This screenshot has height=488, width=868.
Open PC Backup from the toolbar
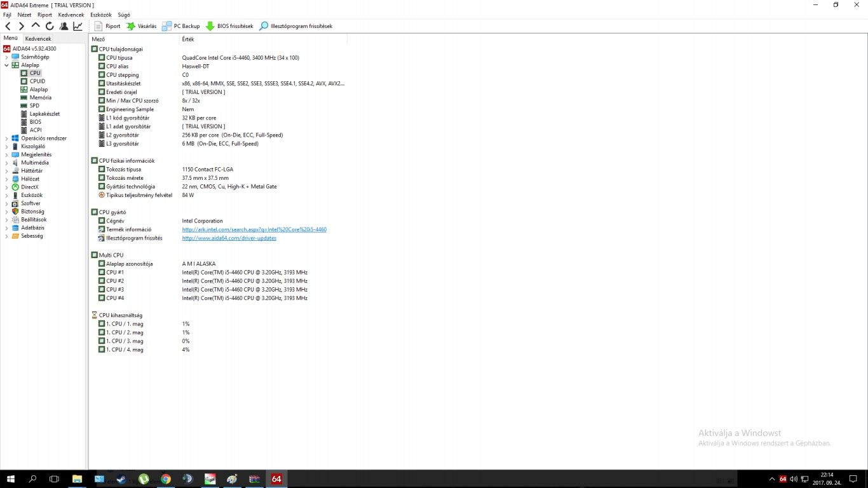tap(181, 26)
